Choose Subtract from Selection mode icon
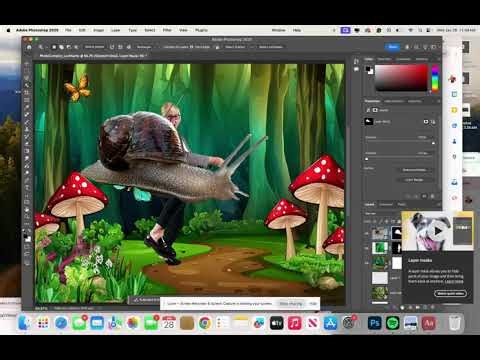480x360 pixels. [x=69, y=47]
